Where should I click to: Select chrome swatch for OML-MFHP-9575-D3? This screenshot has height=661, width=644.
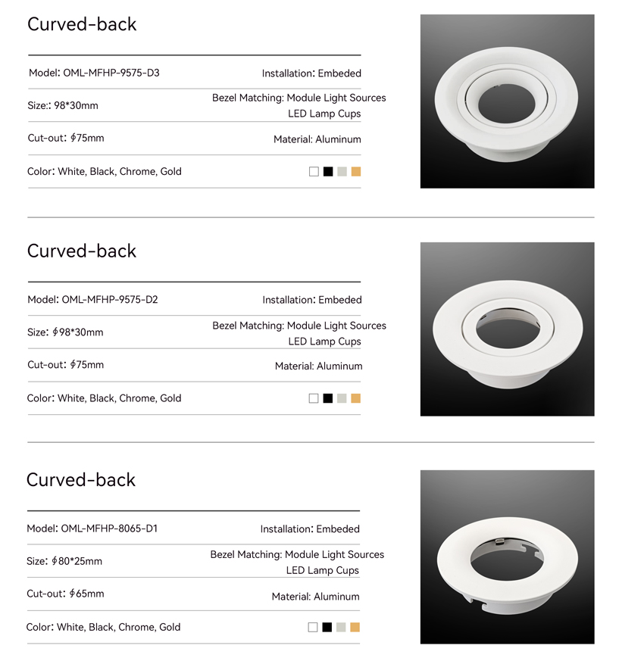(342, 172)
